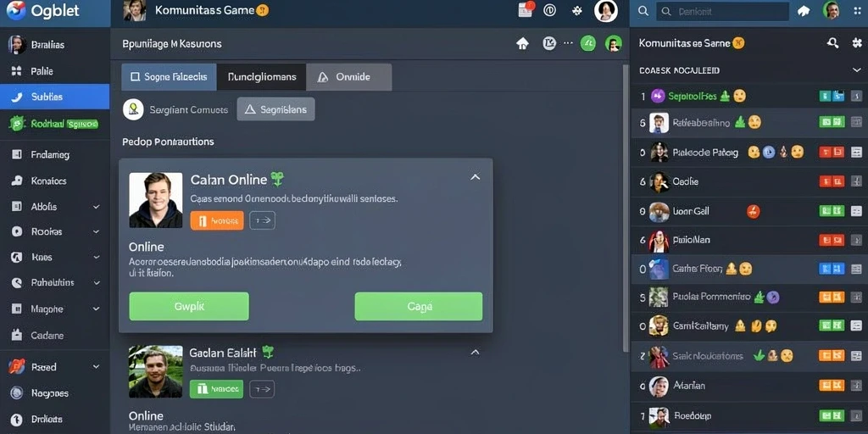Click the green Gwplk button
Image resolution: width=868 pixels, height=434 pixels.
coord(189,306)
